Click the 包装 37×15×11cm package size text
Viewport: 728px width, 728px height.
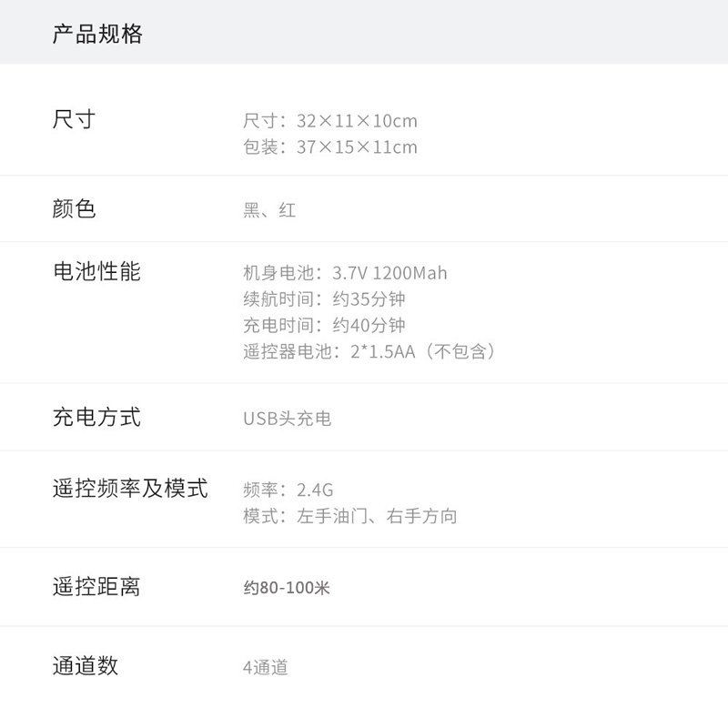330,147
